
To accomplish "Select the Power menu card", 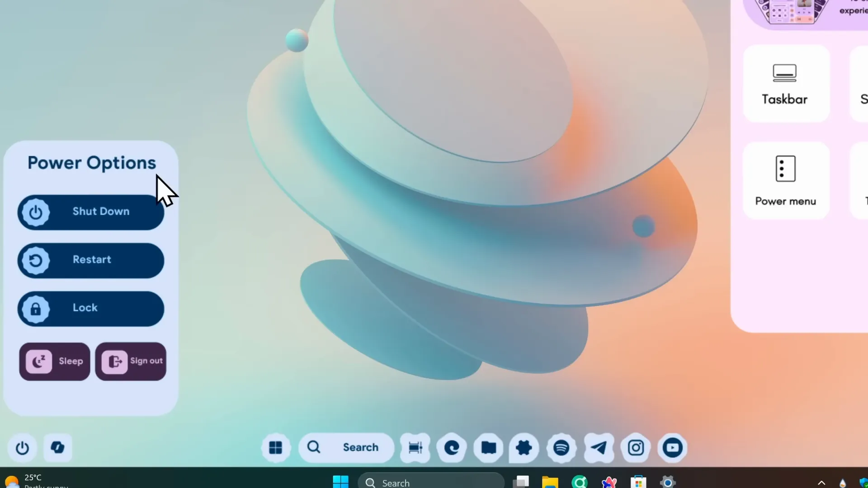I will pyautogui.click(x=786, y=181).
